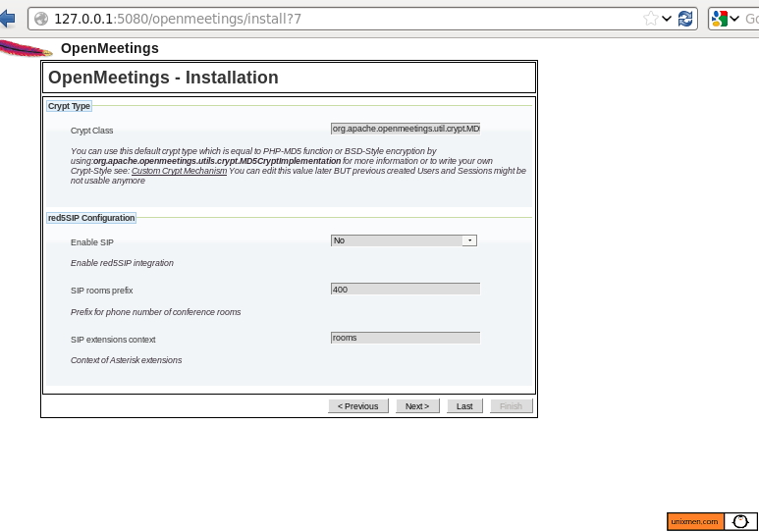Click the red5SIP Configuration section legend
This screenshot has width=759, height=532.
pos(91,218)
